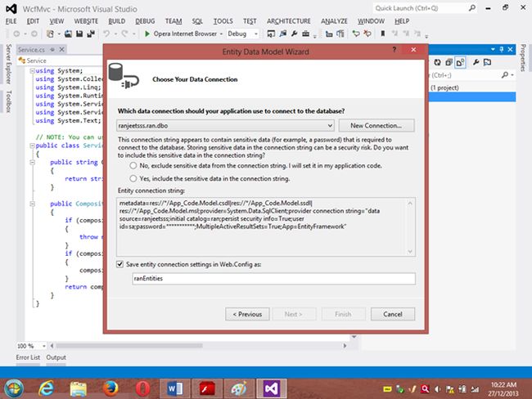
Task: Click the Show All Files icon in Solution Explorer
Action: [x=461, y=62]
